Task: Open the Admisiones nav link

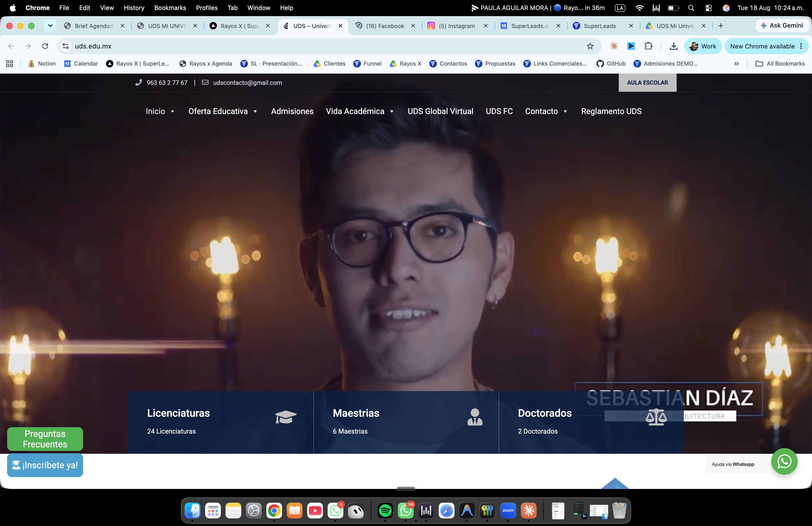Action: pos(292,111)
